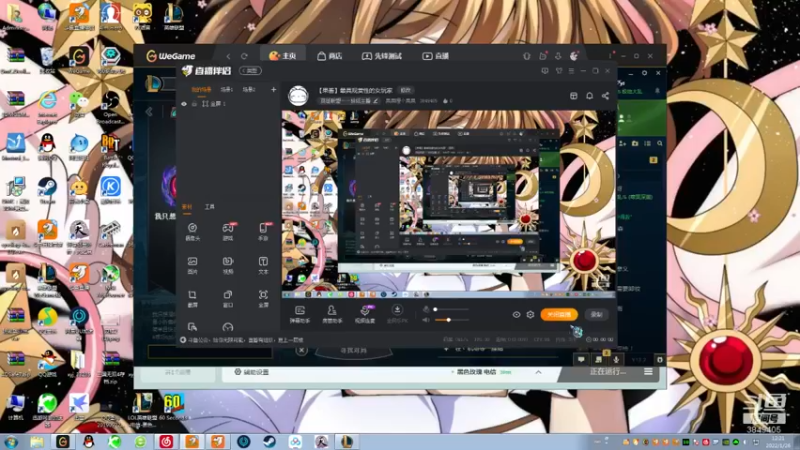Adjust the microphone volume slider
Screen dimensions: 800x450
[x=451, y=309]
